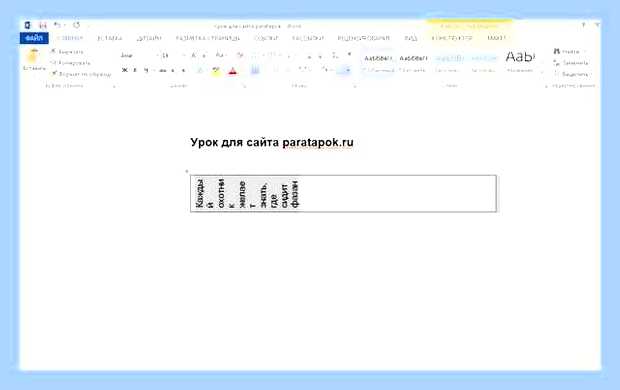Expand the styles gallery
Viewport: 620px width, 390px height.
(x=542, y=72)
